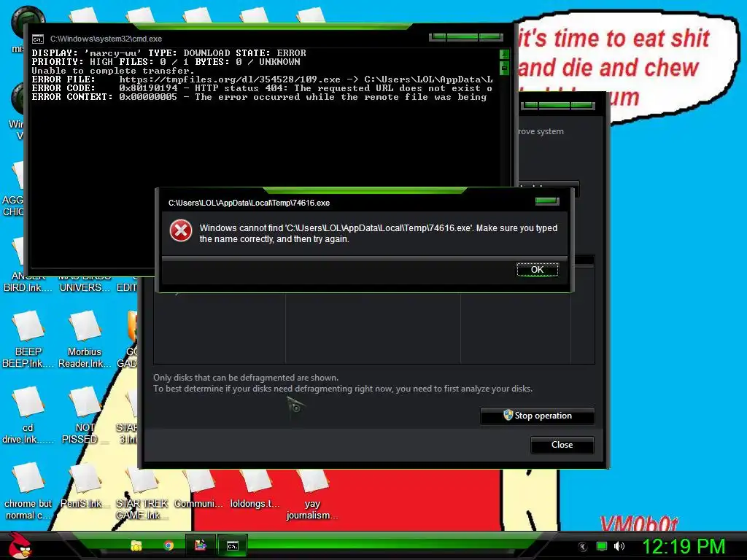
Task: Click the 12:19 PM clock
Action: pyautogui.click(x=684, y=546)
